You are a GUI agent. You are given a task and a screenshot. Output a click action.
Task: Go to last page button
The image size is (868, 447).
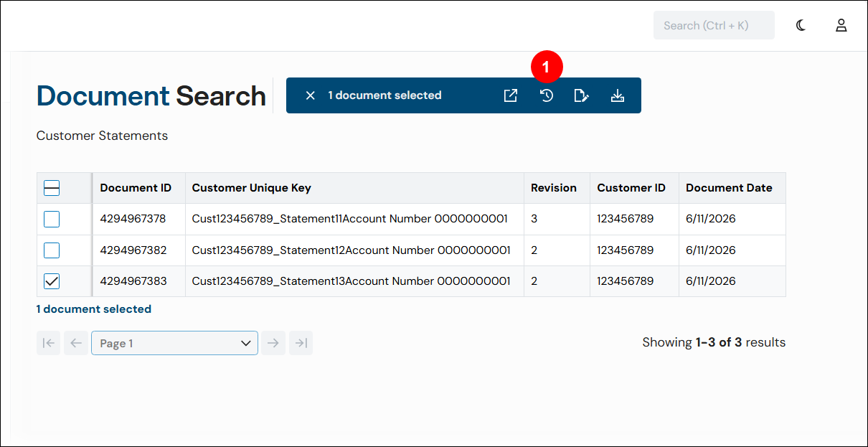(x=301, y=343)
